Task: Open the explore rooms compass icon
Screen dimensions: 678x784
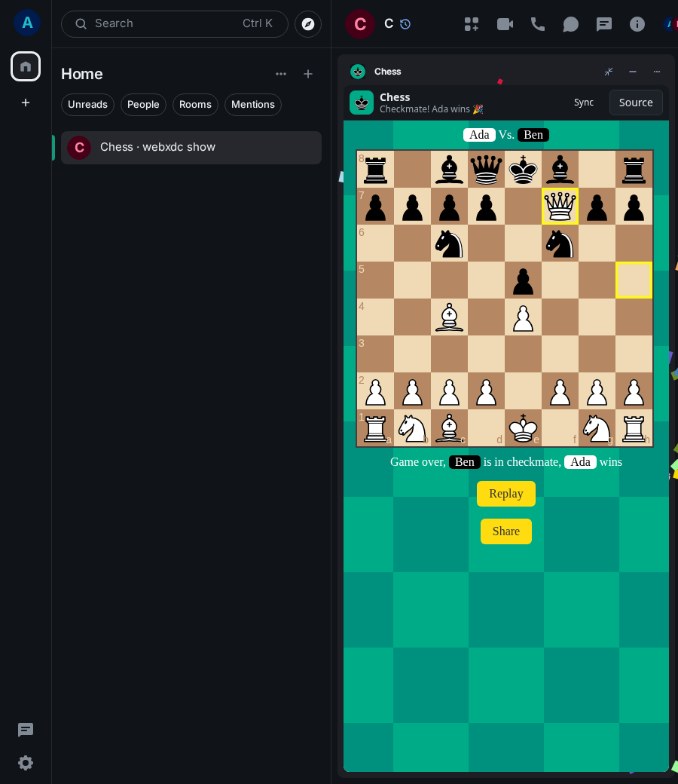Action: [308, 24]
